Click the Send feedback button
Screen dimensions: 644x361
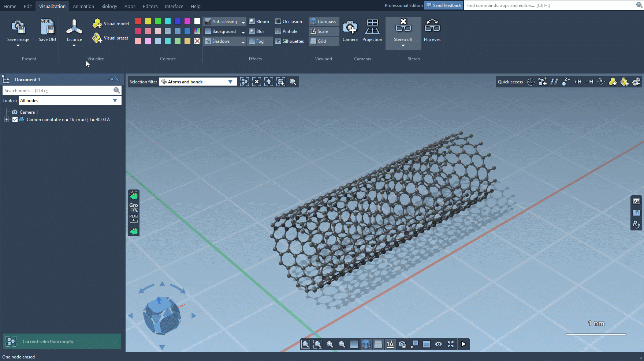(443, 5)
